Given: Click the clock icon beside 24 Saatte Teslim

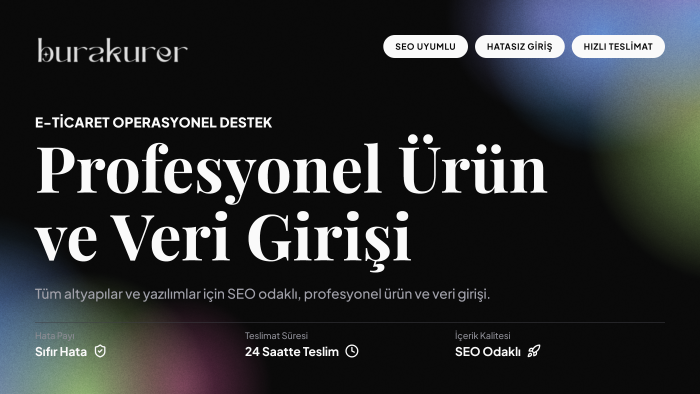Looking at the screenshot, I should (x=352, y=351).
